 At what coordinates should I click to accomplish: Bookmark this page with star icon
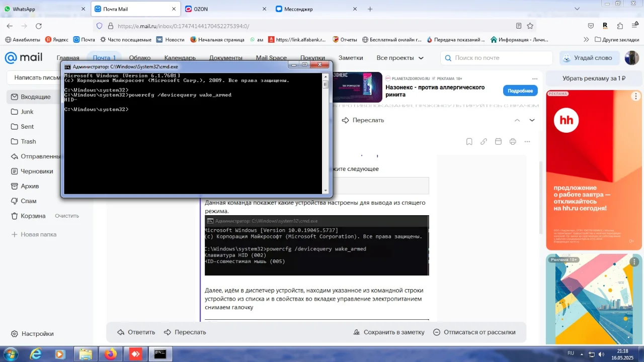click(x=530, y=26)
